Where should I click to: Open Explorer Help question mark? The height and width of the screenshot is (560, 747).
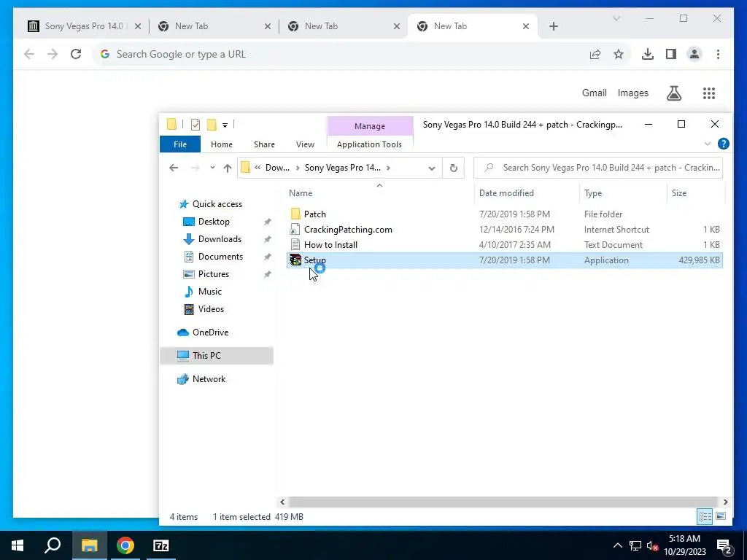pyautogui.click(x=723, y=144)
